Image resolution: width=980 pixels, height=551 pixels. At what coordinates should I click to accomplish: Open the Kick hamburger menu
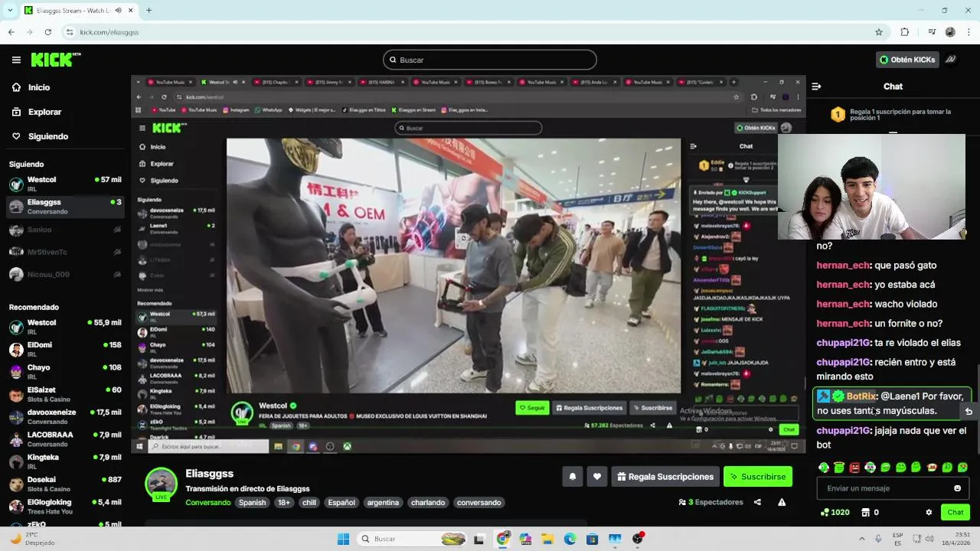coord(16,60)
